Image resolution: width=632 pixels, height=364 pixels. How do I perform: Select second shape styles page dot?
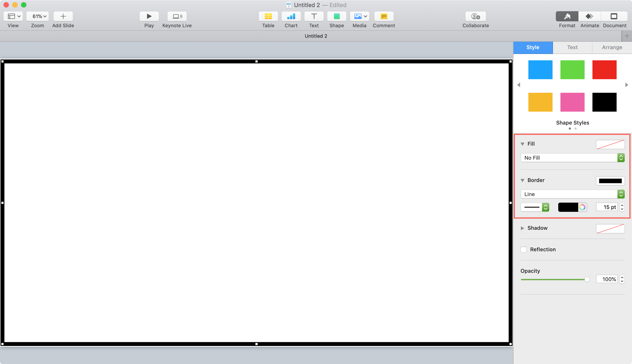point(575,129)
